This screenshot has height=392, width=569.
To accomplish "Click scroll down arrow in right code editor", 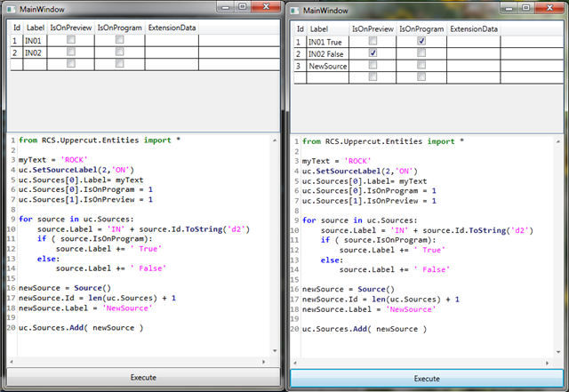I will (558, 352).
